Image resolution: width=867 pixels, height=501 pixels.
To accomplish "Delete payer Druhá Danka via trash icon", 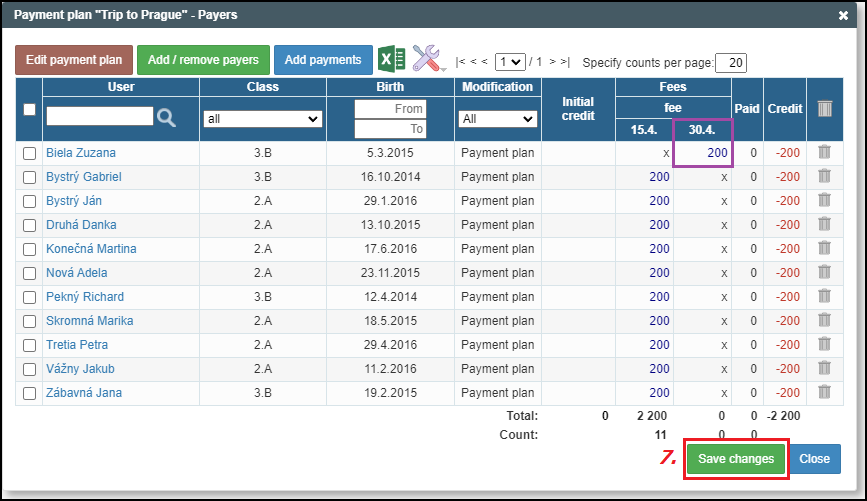I will pyautogui.click(x=824, y=224).
